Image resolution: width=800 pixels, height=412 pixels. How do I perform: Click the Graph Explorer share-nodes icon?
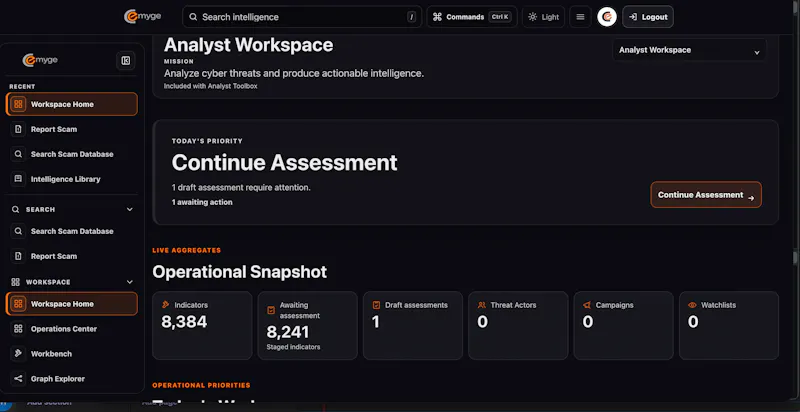pos(18,379)
